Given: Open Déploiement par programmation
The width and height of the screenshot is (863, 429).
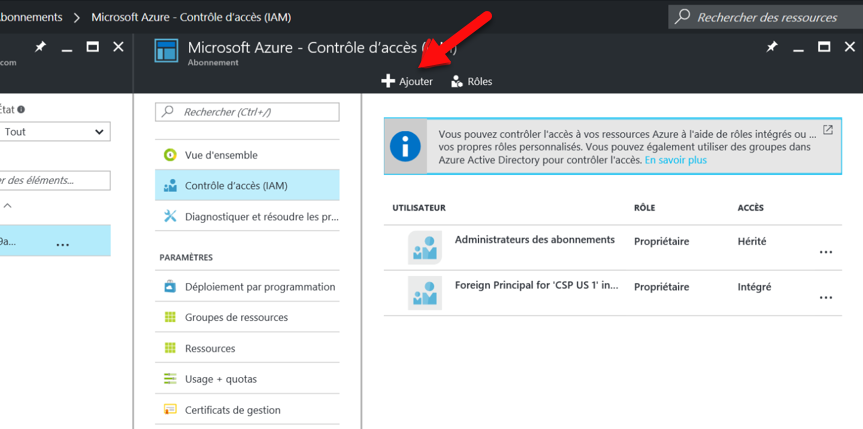Looking at the screenshot, I should (x=247, y=286).
